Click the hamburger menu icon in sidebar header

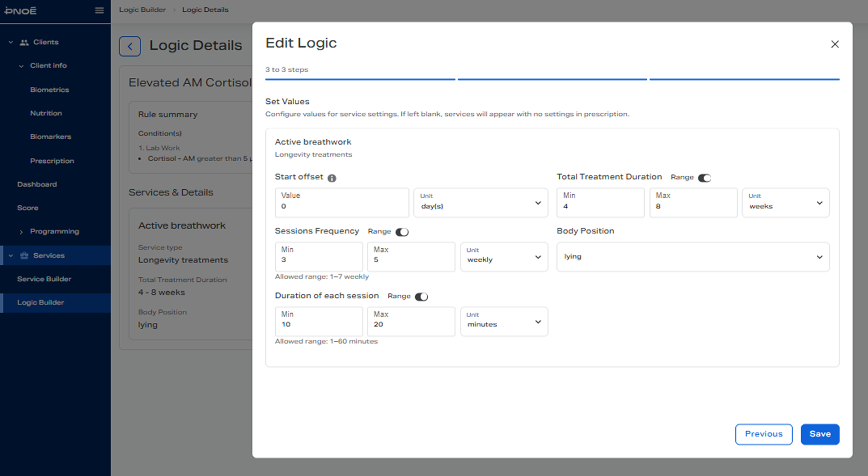99,10
